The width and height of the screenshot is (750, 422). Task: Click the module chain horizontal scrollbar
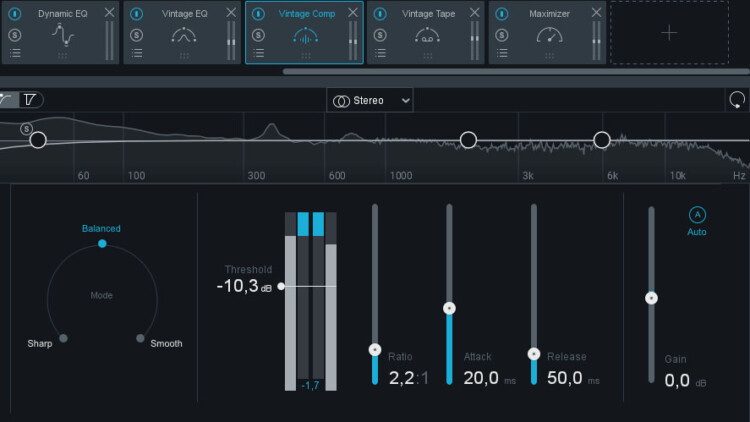pyautogui.click(x=516, y=72)
